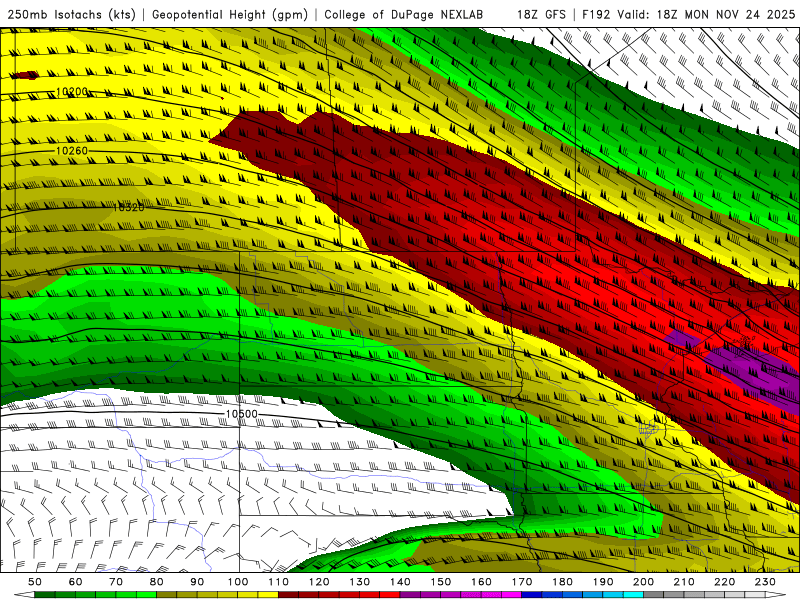Screen dimensions: 800x600
Task: Click the 230 knot colorbar label
Action: [x=765, y=582]
